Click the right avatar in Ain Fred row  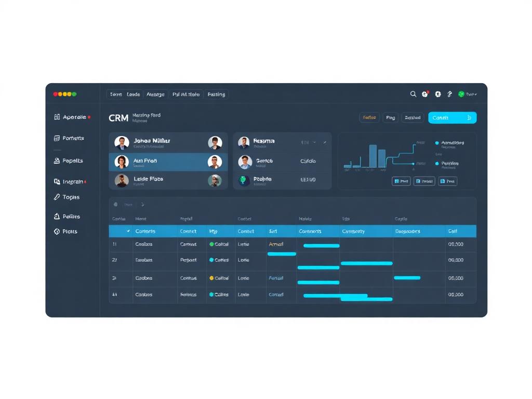tap(215, 162)
